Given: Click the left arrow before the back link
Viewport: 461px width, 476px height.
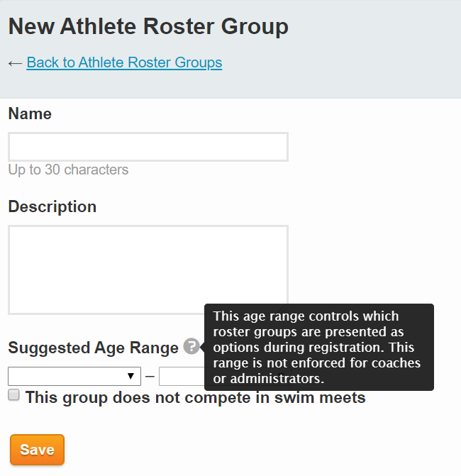Looking at the screenshot, I should click(x=15, y=63).
